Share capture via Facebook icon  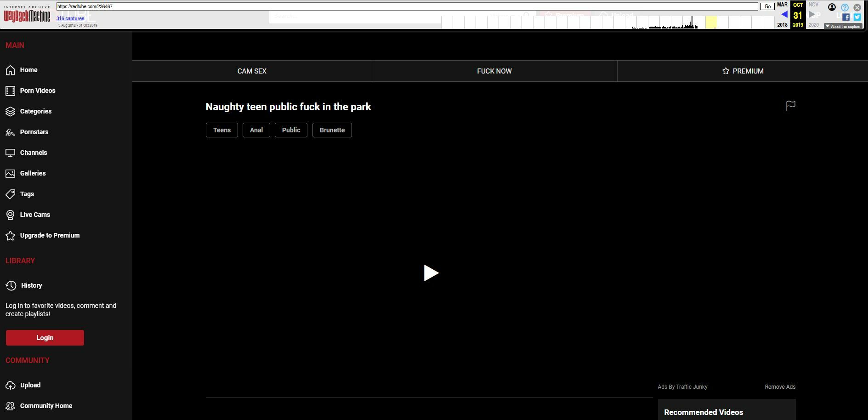click(x=846, y=17)
